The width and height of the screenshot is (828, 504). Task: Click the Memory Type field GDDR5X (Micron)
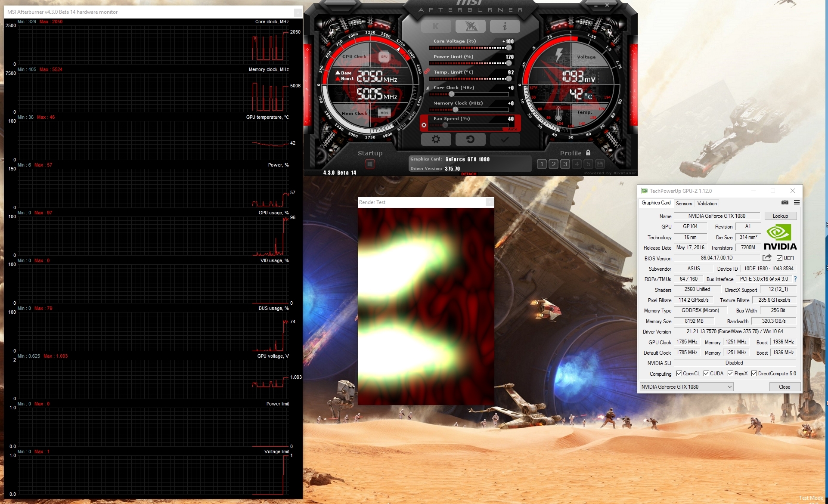point(700,310)
